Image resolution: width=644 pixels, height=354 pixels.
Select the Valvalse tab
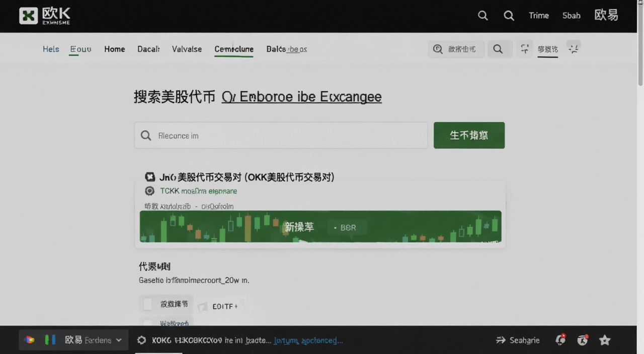187,49
